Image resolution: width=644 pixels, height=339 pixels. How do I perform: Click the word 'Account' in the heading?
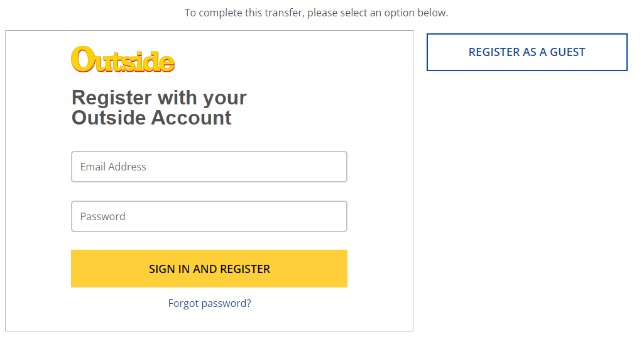pos(192,118)
